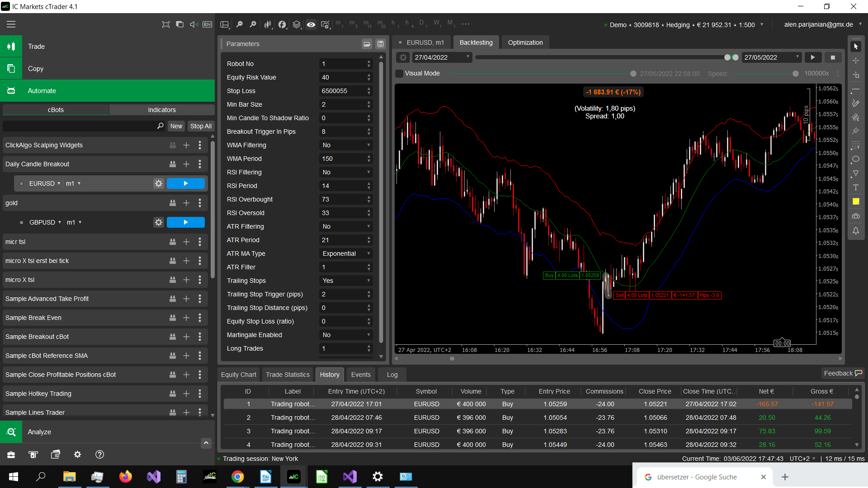Viewport: 868px width, 488px height.
Task: Load parameters from file icon
Action: point(367,44)
